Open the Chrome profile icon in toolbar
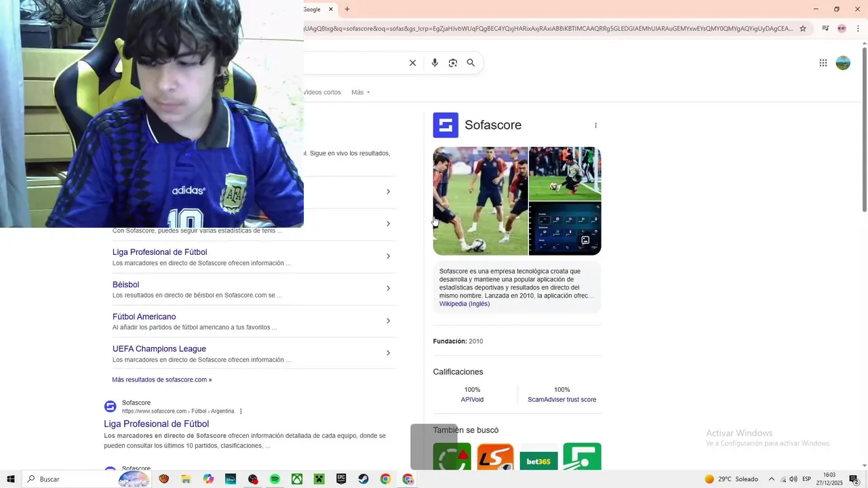 pos(842,28)
